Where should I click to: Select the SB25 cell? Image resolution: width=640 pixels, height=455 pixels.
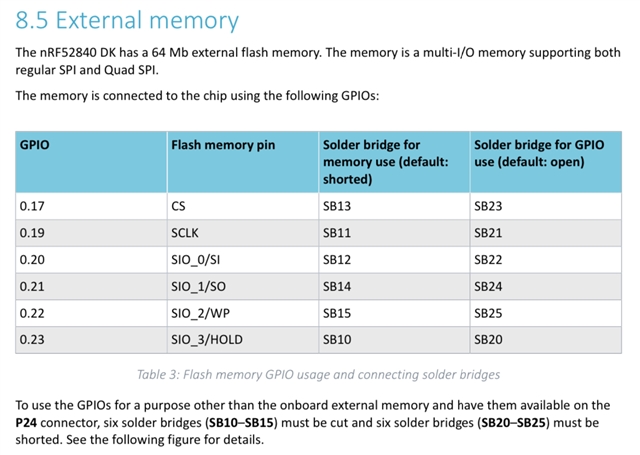tap(546, 313)
